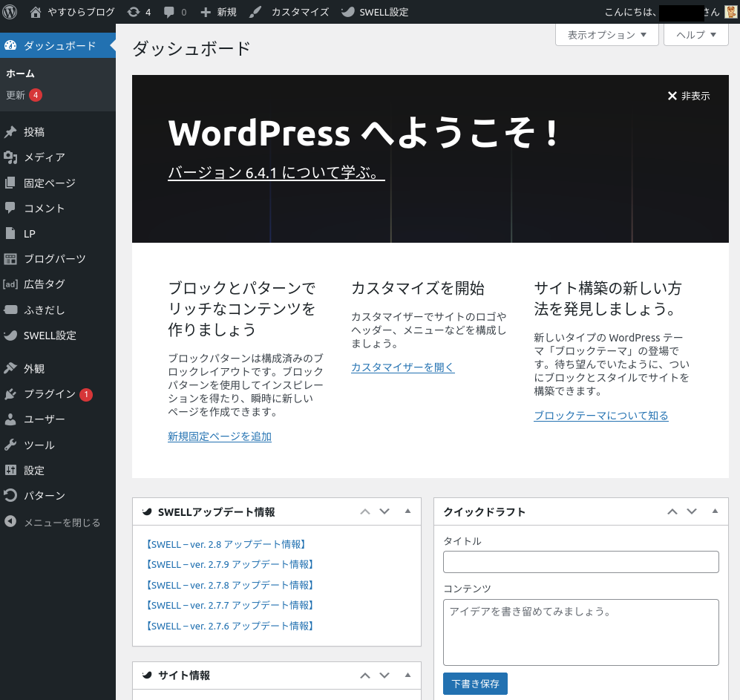Open 投稿 (Posts) from the sidebar
Image resolution: width=740 pixels, height=700 pixels.
pyautogui.click(x=34, y=132)
